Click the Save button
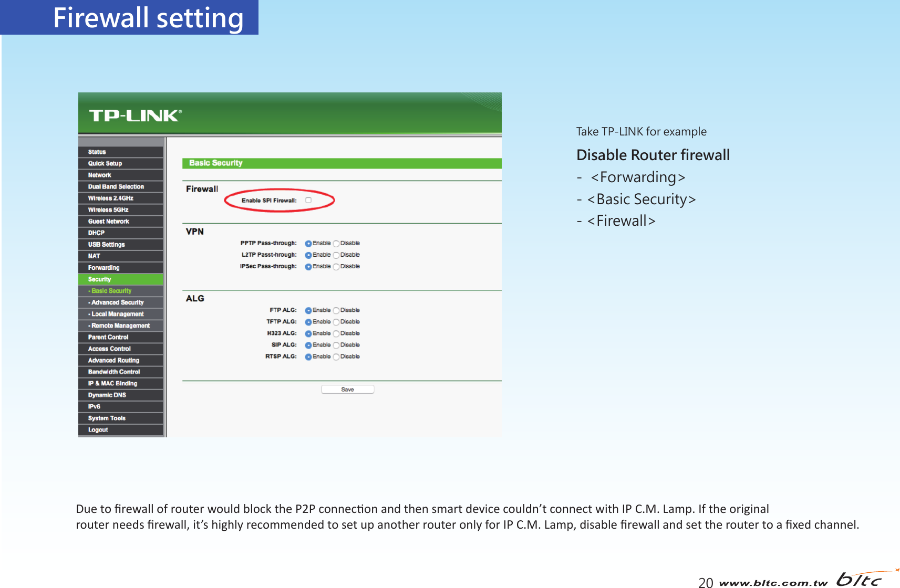Image resolution: width=900 pixels, height=588 pixels. pyautogui.click(x=347, y=390)
